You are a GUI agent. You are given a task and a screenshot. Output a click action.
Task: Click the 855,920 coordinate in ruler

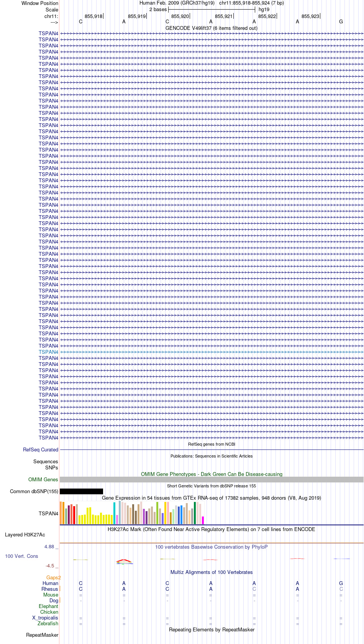180,16
